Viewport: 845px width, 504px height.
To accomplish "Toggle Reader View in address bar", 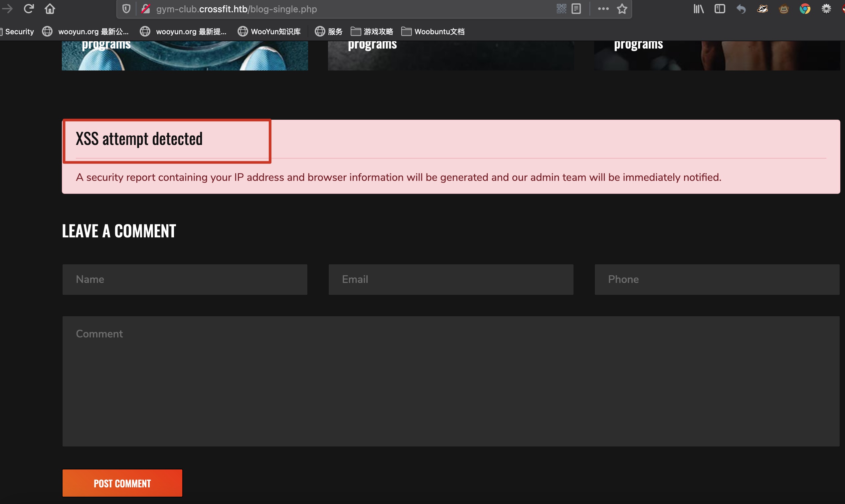I will coord(576,9).
